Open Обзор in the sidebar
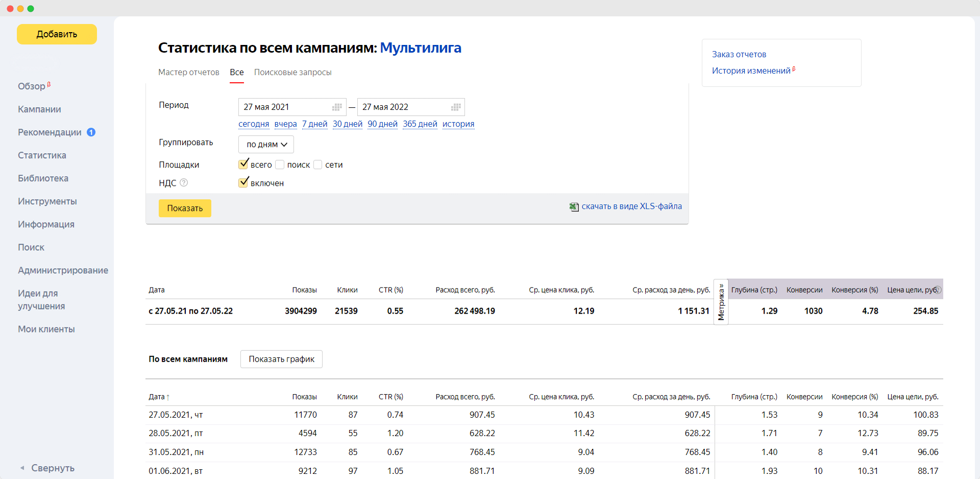Screen dimensions: 980x479 (32, 86)
